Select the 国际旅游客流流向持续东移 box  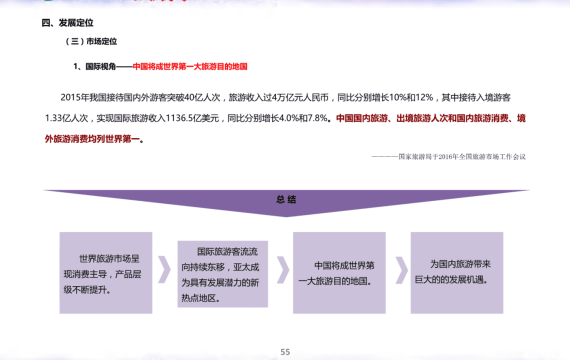pos(223,274)
